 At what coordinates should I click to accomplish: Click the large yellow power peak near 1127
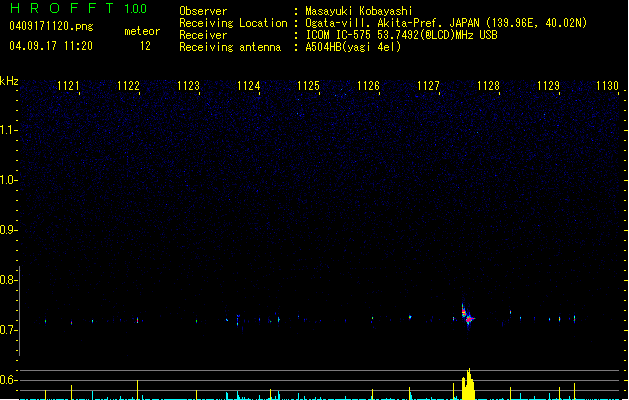(x=468, y=384)
